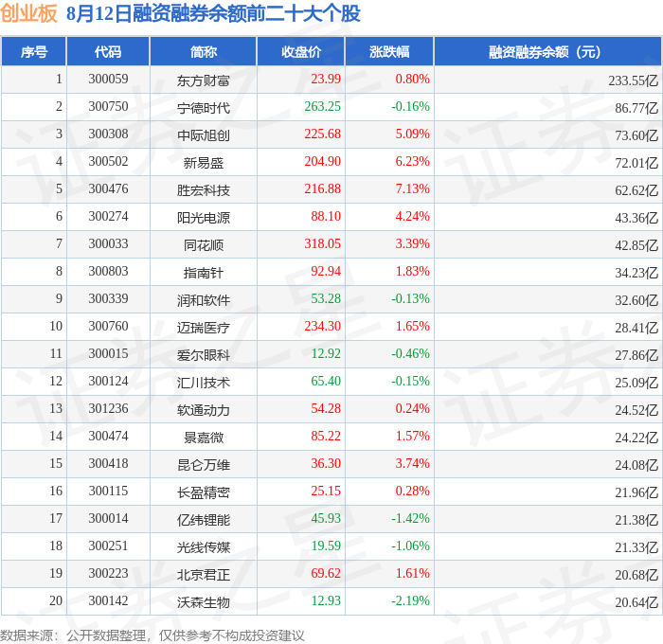663x644 pixels.
Task: Select the 长盈精密 name cell
Action: coord(204,492)
